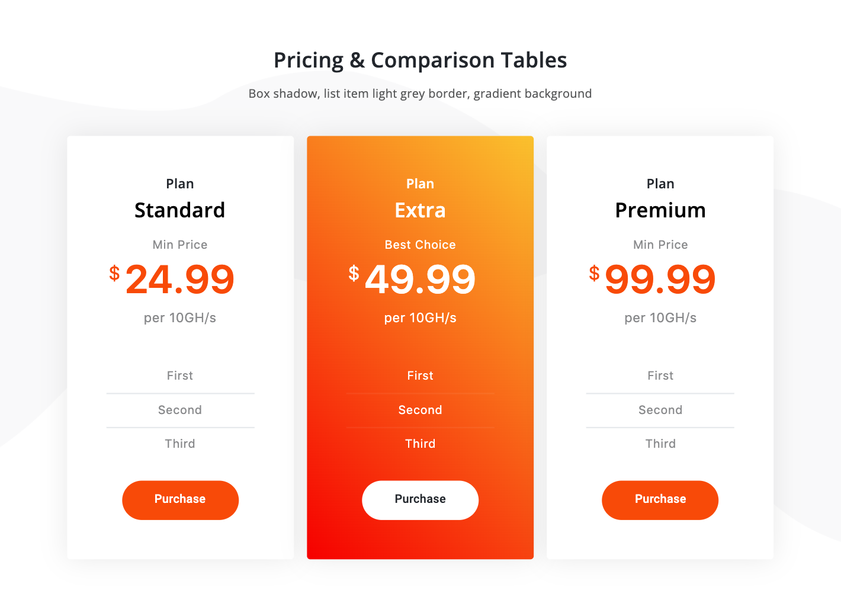Select the Extra plan title
The image size is (841, 616).
pos(420,210)
